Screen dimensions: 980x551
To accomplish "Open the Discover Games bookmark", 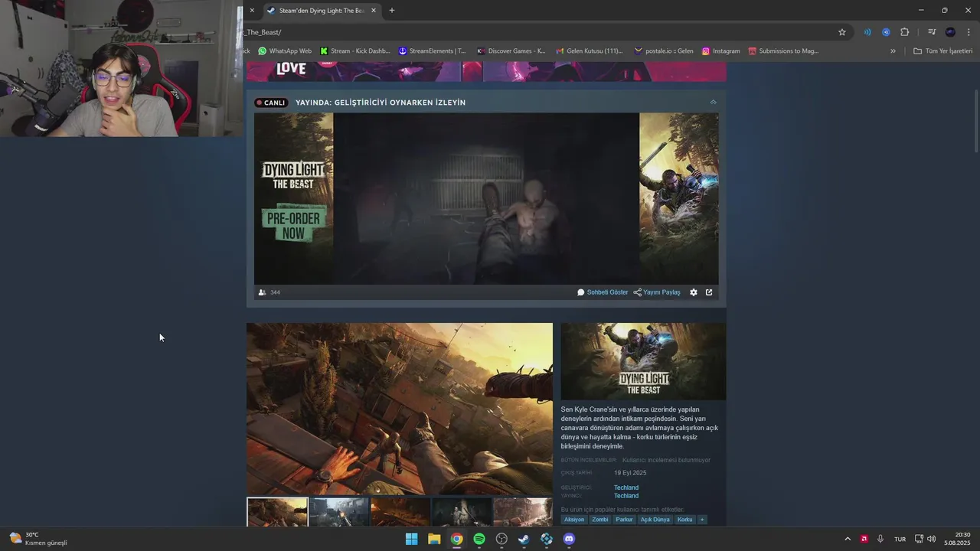I will click(x=511, y=51).
